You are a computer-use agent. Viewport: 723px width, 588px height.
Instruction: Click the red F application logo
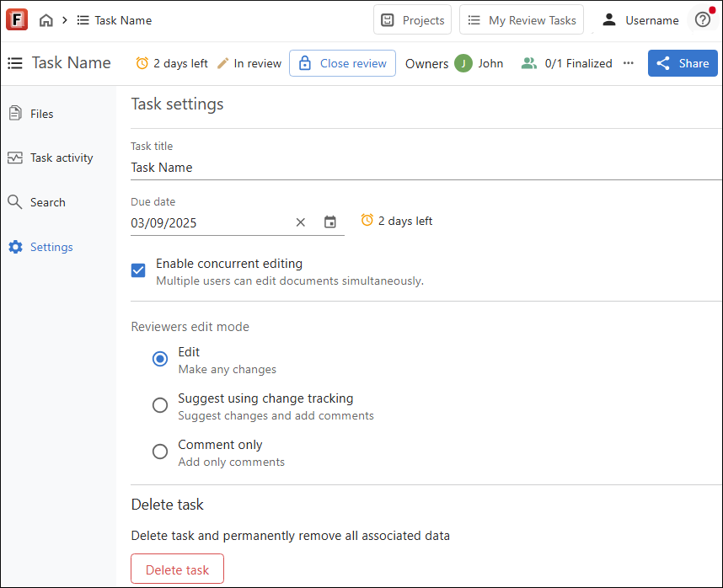[x=17, y=19]
